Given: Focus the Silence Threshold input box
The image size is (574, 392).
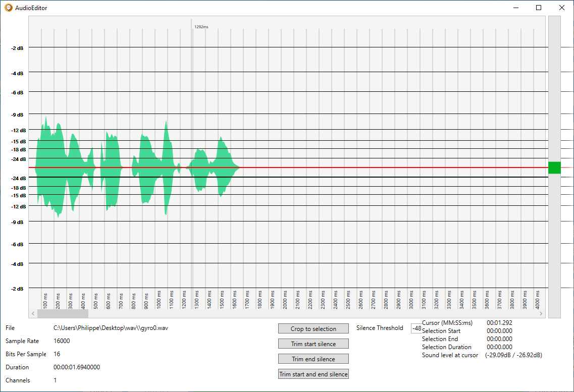Looking at the screenshot, I should click(x=416, y=328).
